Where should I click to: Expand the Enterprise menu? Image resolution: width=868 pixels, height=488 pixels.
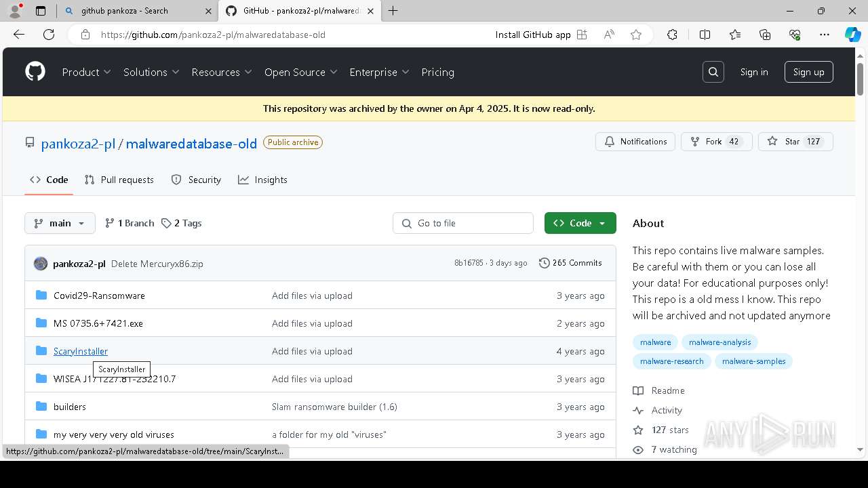pos(379,72)
